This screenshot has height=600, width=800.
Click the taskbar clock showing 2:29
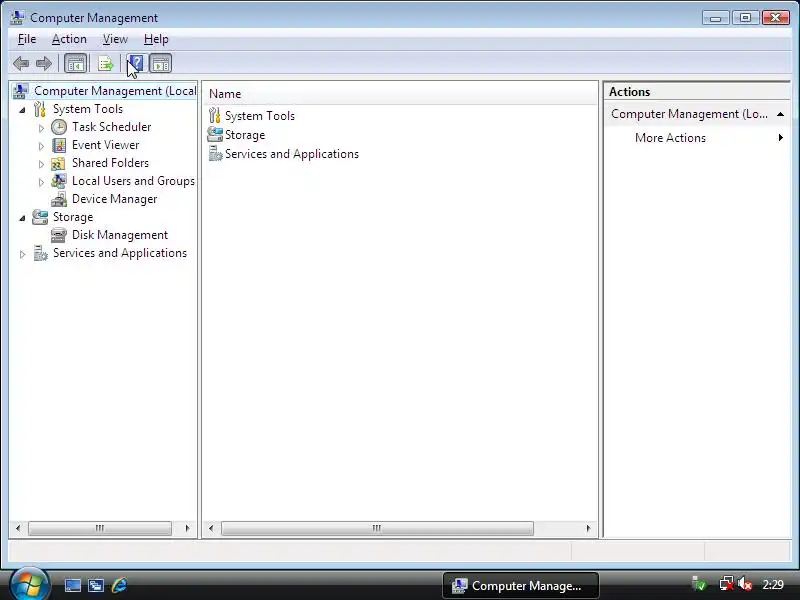pyautogui.click(x=773, y=585)
